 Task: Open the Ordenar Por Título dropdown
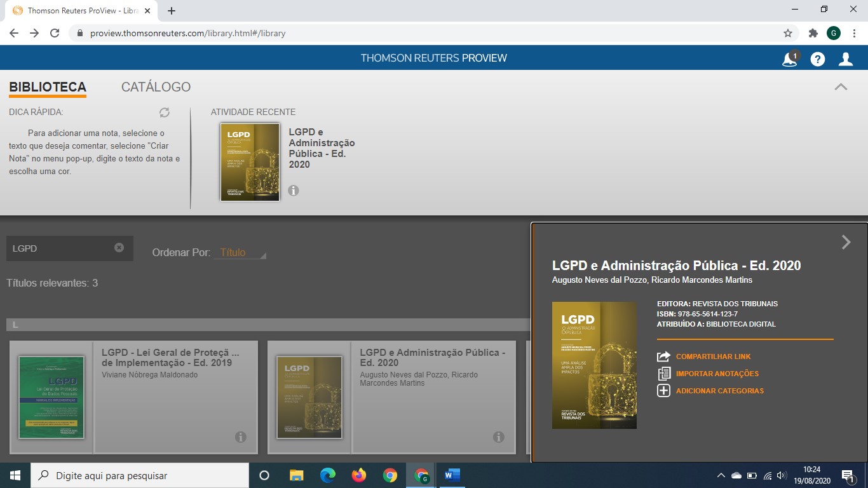[x=240, y=253]
